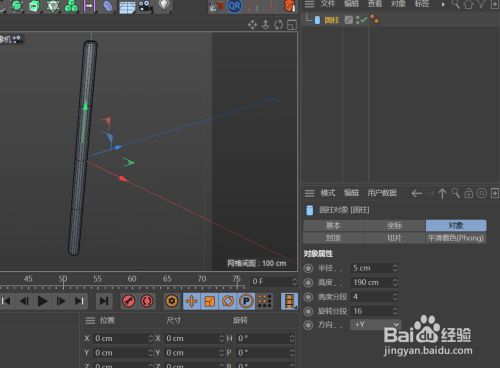This screenshot has width=500, height=368.
Task: Open the 封顶 tab
Action: pyautogui.click(x=333, y=238)
